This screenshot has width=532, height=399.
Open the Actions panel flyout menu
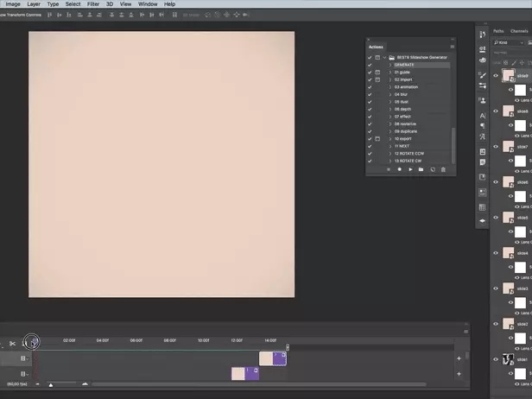point(452,47)
